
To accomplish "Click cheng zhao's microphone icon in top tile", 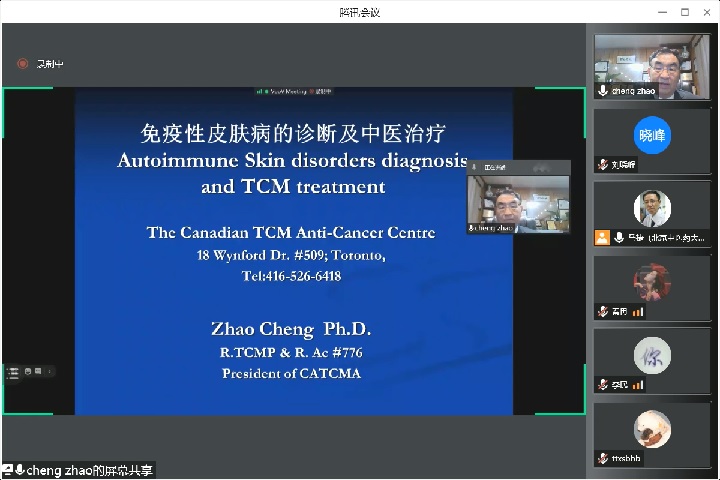I will click(603, 91).
